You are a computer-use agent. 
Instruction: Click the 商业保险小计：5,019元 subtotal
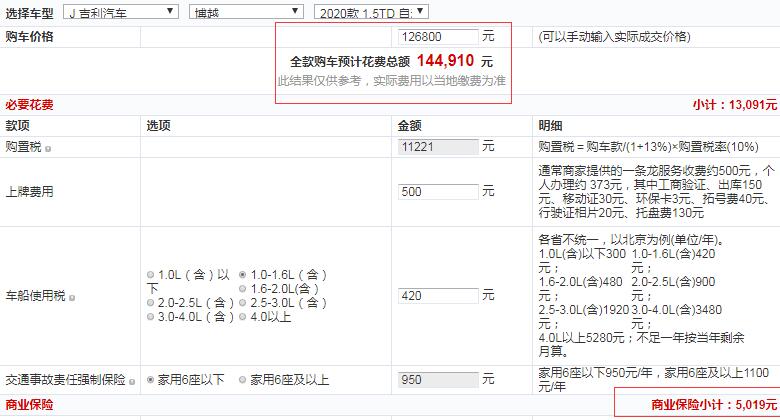[x=714, y=405]
